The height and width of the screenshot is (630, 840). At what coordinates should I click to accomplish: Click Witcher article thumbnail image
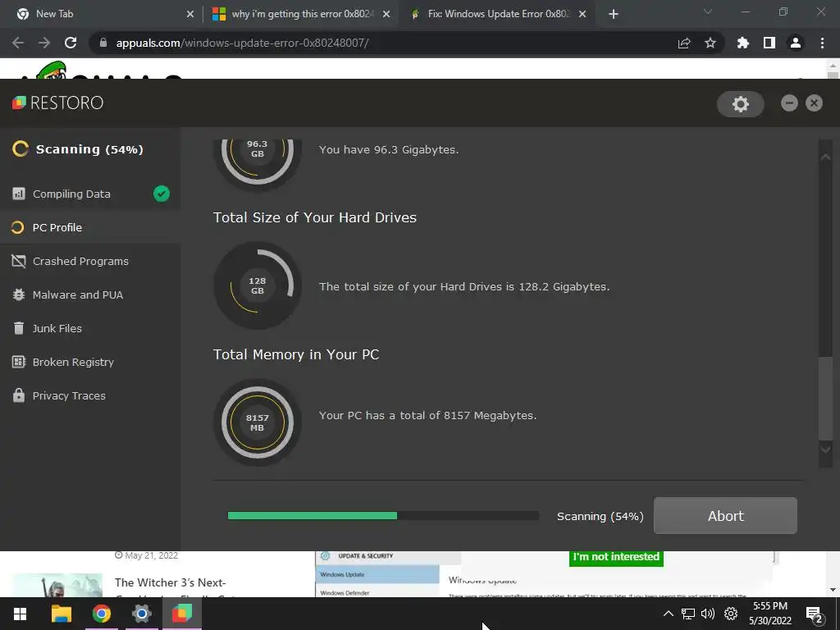(57, 585)
